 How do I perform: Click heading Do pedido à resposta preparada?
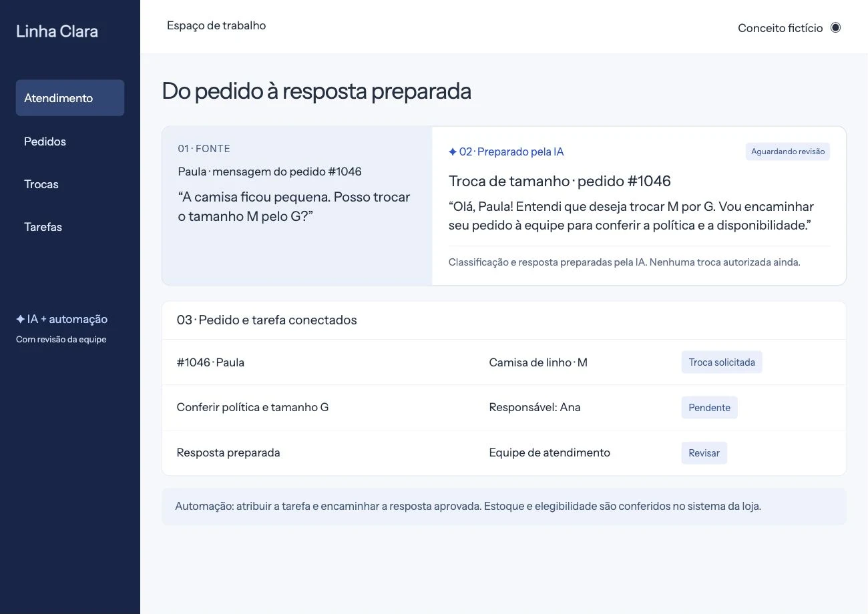pyautogui.click(x=316, y=91)
